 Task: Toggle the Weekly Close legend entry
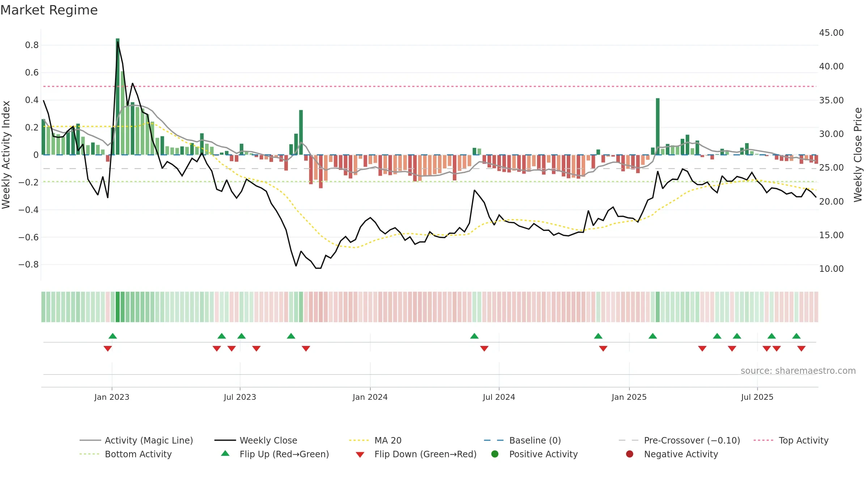[256, 440]
